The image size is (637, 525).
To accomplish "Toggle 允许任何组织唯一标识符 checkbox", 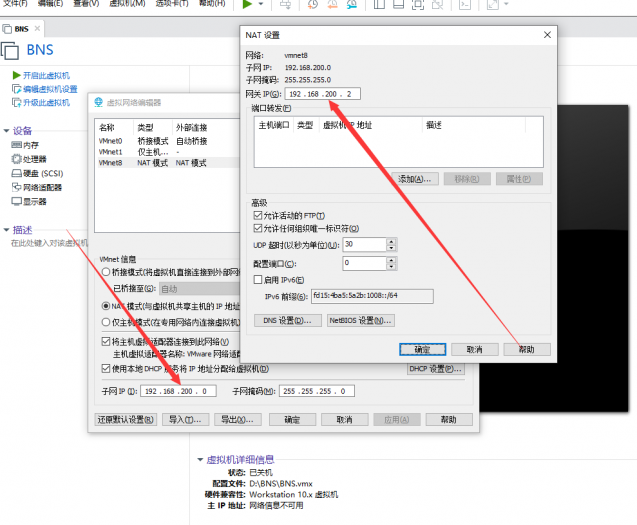I will tap(258, 228).
